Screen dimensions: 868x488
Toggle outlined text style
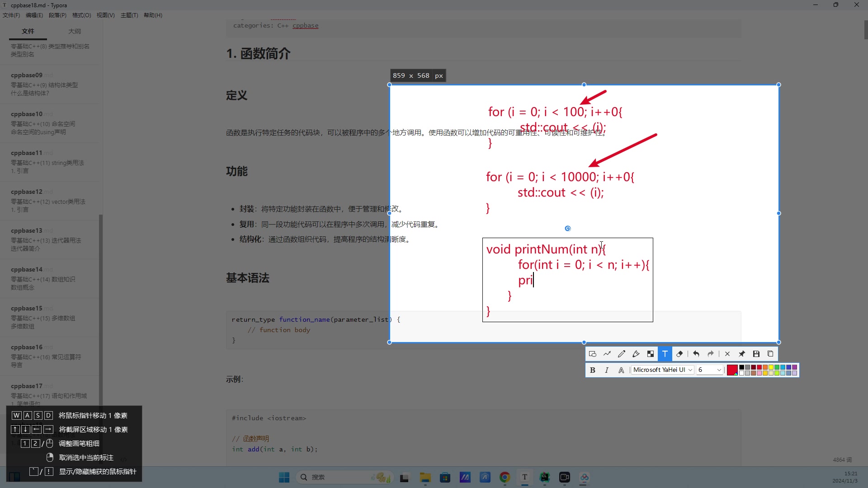pos(621,370)
